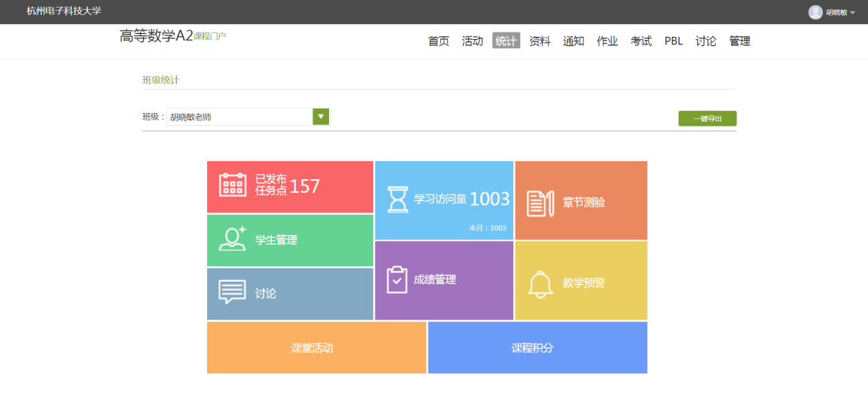This screenshot has height=400, width=868.
Task: Click the 一键导出 export button
Action: pyautogui.click(x=708, y=118)
